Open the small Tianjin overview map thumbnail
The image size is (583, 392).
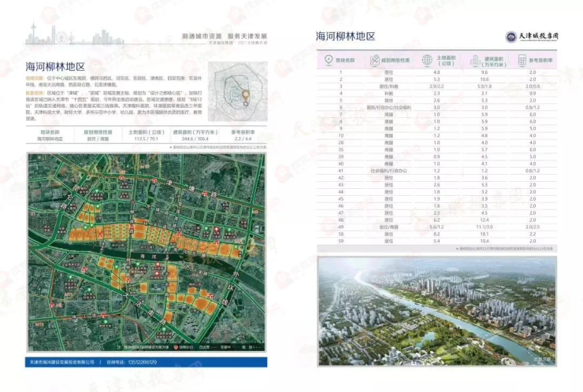238,91
